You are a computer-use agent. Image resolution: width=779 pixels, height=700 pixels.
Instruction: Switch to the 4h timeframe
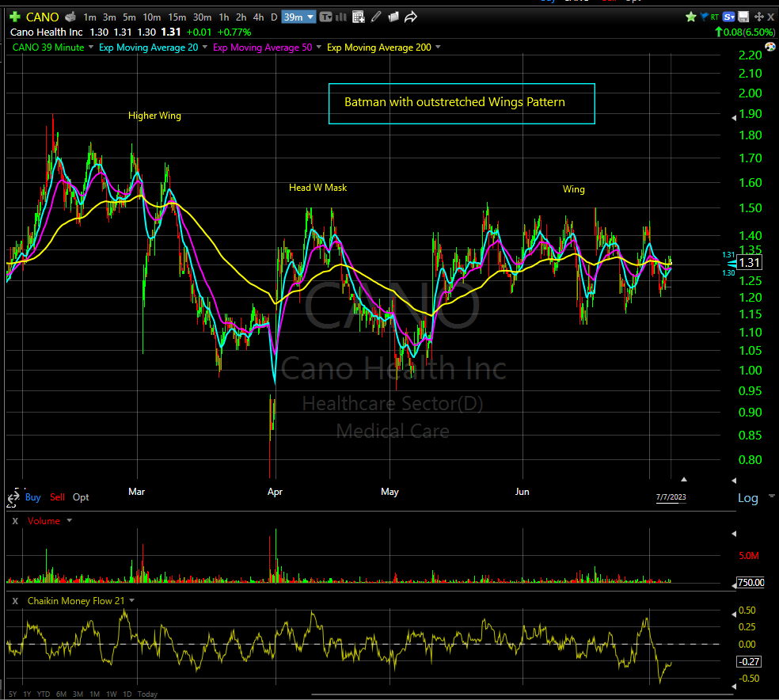(258, 17)
